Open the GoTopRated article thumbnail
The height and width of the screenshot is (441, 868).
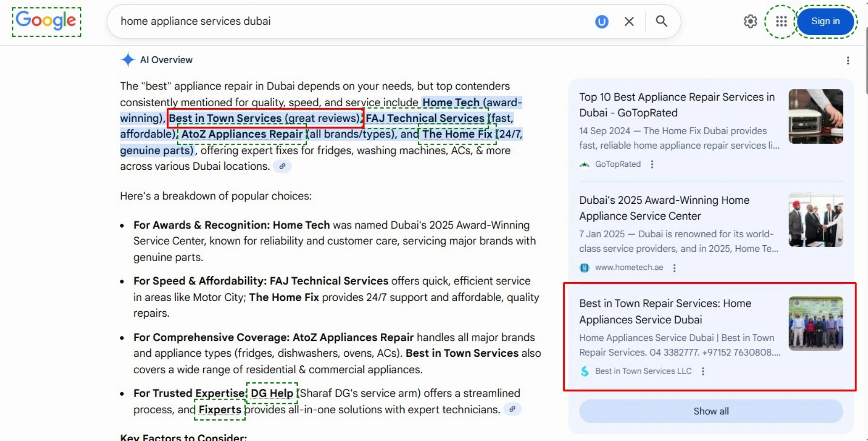(816, 116)
